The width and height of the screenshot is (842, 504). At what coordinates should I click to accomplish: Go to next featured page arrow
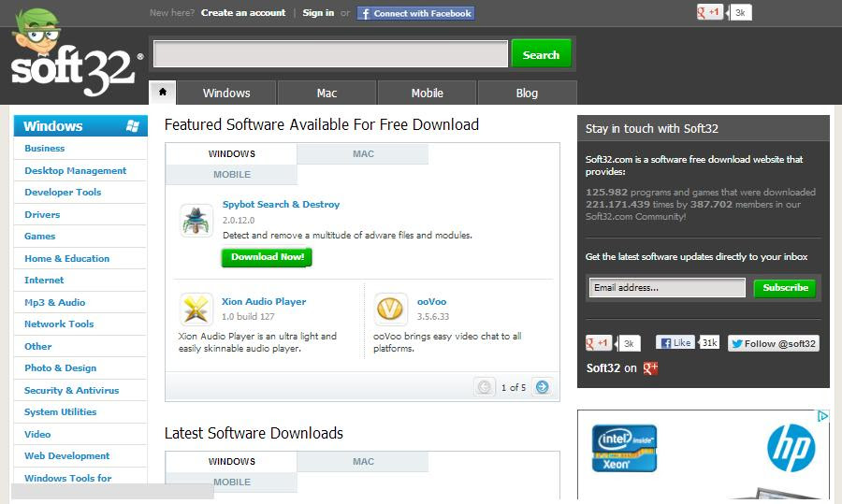coord(543,387)
